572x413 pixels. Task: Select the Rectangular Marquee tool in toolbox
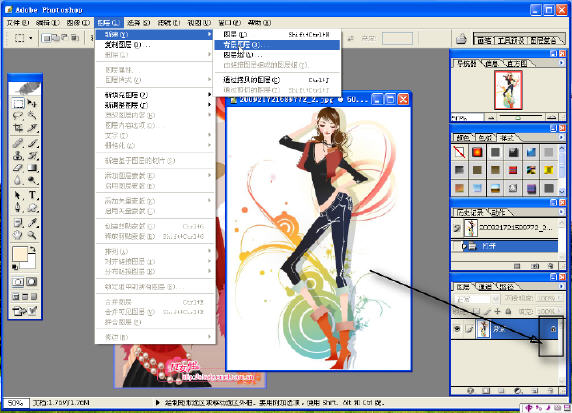(18, 104)
